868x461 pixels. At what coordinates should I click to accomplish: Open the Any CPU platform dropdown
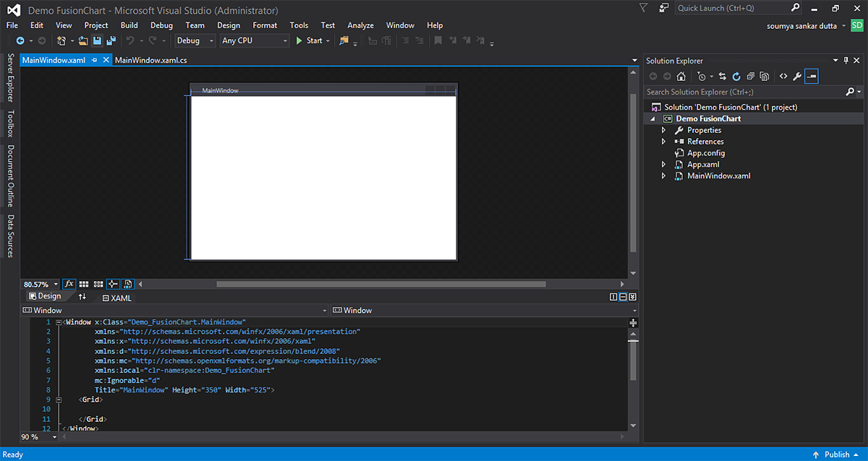(254, 41)
